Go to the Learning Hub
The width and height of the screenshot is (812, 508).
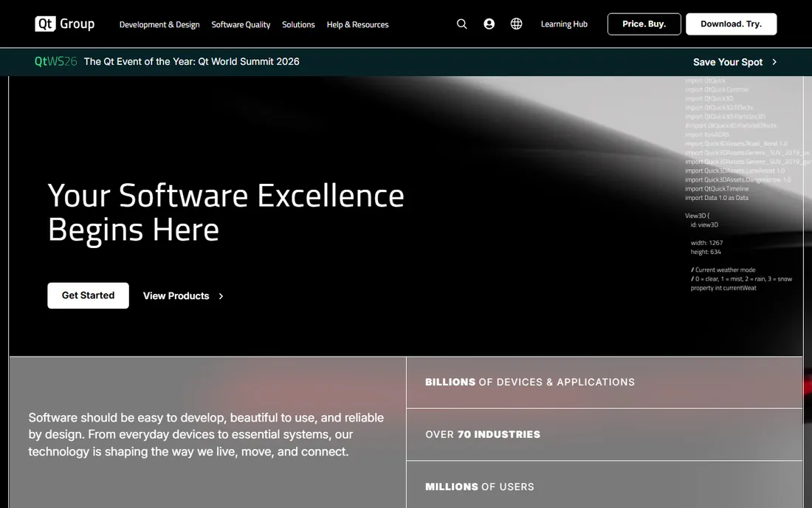point(564,24)
